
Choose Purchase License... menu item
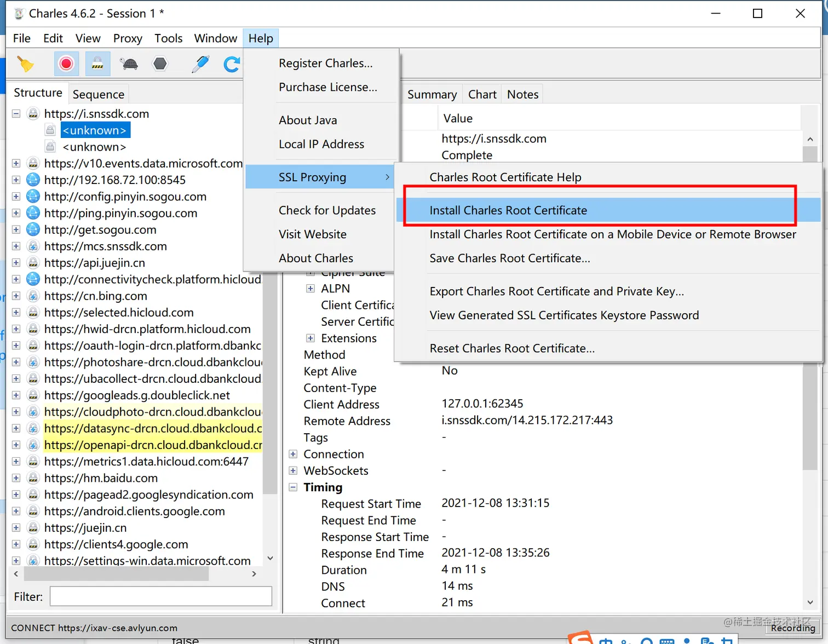328,88
